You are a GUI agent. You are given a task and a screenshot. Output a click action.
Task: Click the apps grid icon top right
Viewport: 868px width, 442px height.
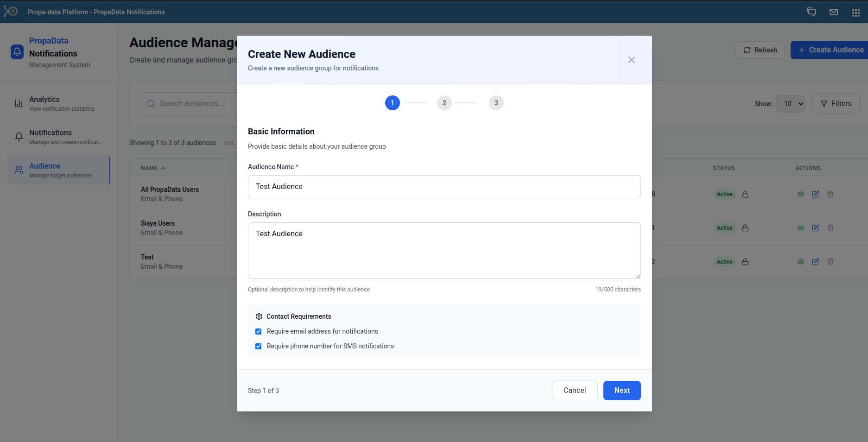coord(856,12)
